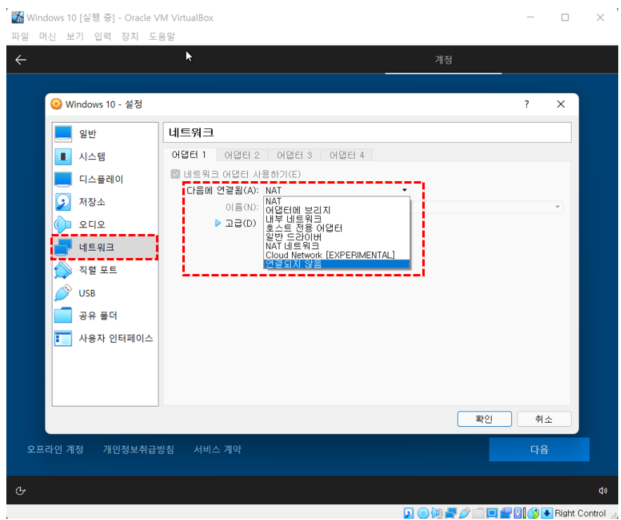Click the 서비스 계약 link
This screenshot has width=621, height=520.
pyautogui.click(x=217, y=450)
